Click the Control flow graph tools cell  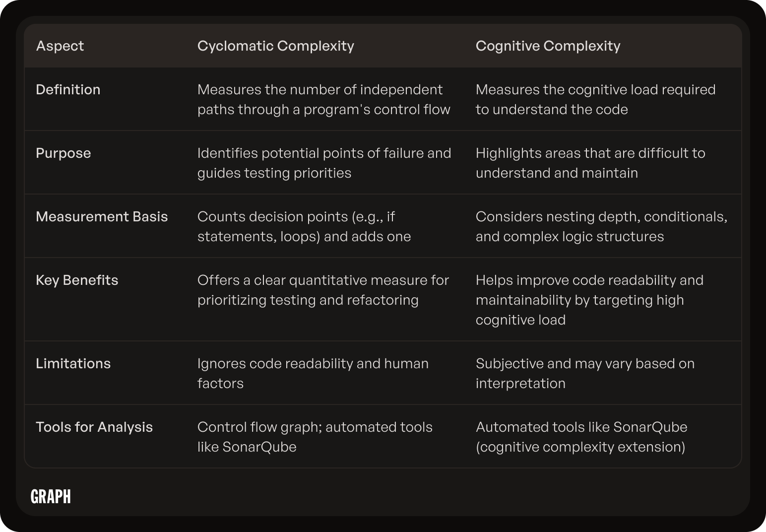click(x=315, y=437)
